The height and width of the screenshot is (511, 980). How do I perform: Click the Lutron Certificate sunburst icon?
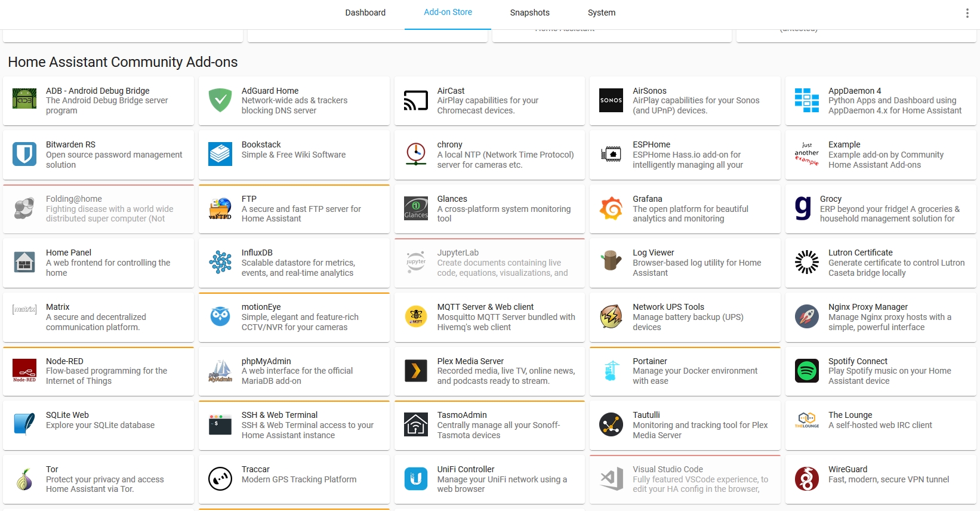pos(807,262)
